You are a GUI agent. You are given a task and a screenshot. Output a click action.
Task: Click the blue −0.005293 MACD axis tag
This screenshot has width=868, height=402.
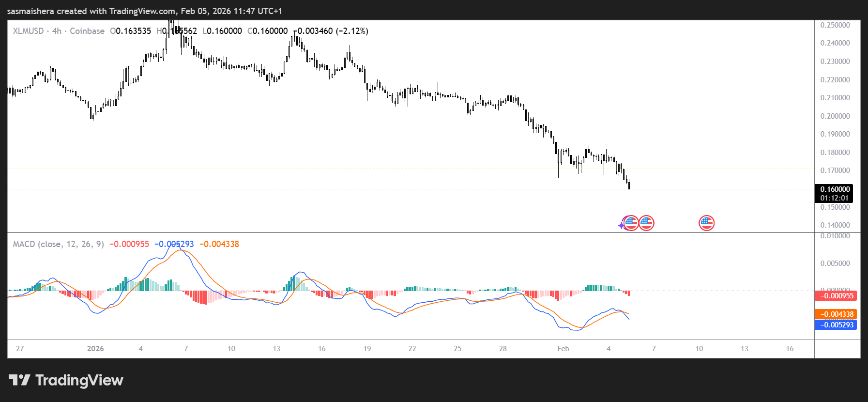point(836,325)
